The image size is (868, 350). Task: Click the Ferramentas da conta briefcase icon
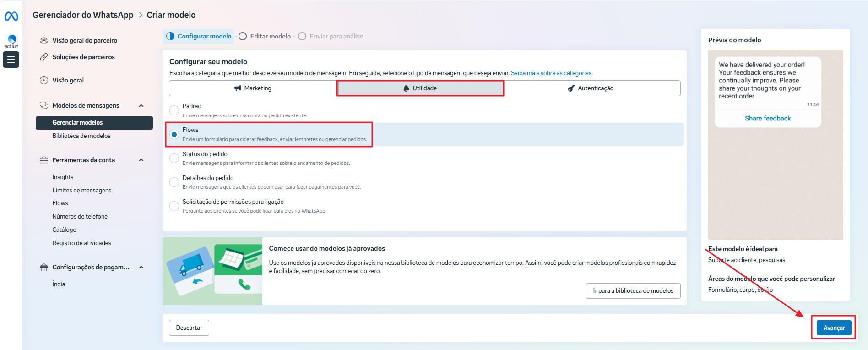[x=44, y=160]
